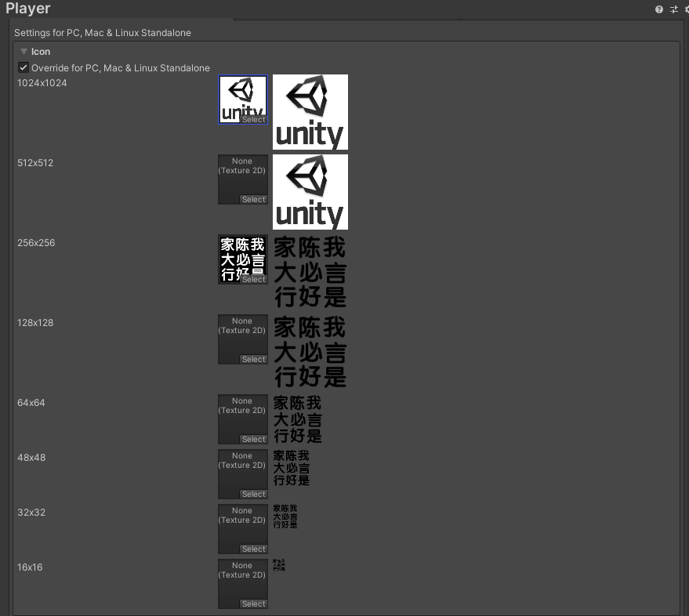The height and width of the screenshot is (616, 689).
Task: Click the 32x32 size label
Action: click(31, 513)
